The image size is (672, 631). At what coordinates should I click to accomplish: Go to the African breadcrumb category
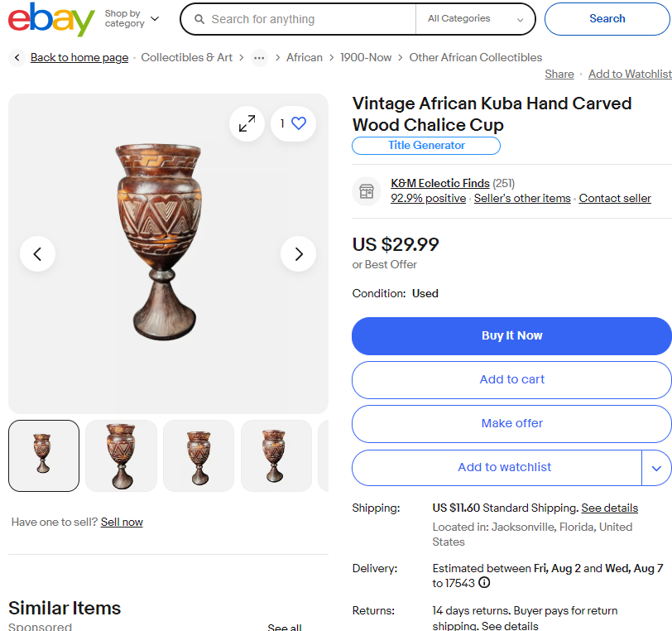click(305, 58)
